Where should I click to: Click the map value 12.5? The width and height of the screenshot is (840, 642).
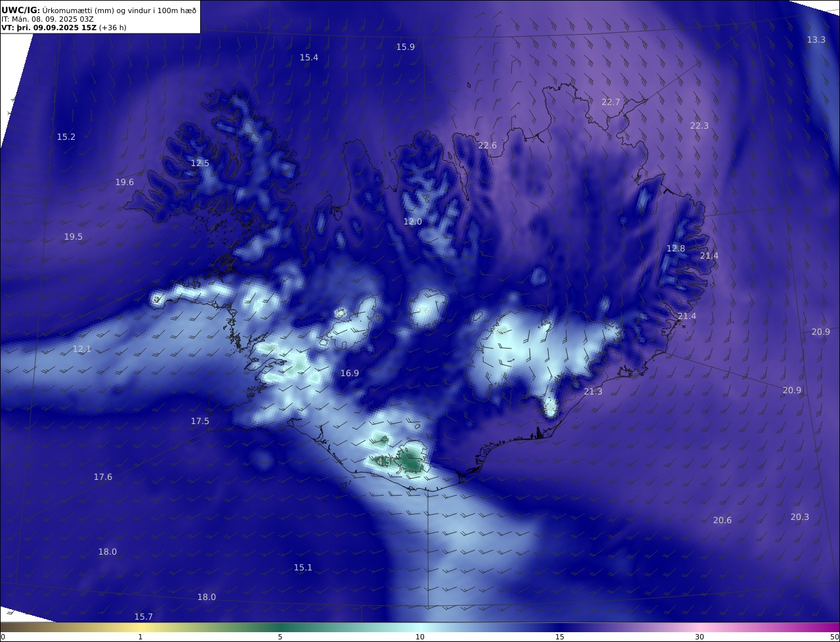click(200, 163)
